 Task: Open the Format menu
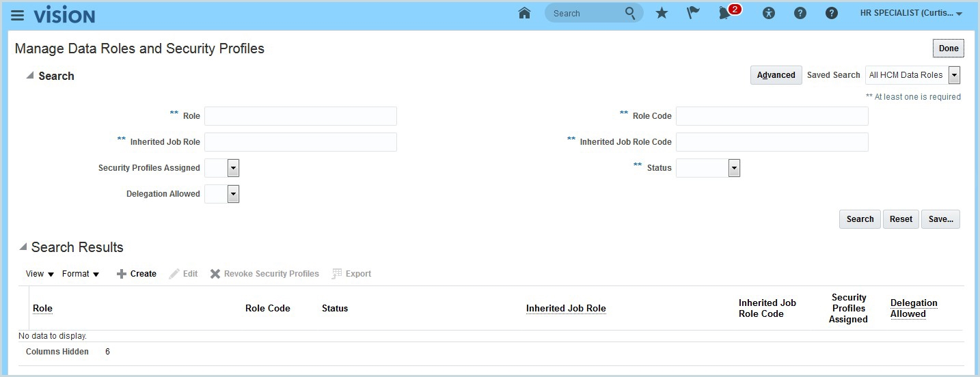81,274
